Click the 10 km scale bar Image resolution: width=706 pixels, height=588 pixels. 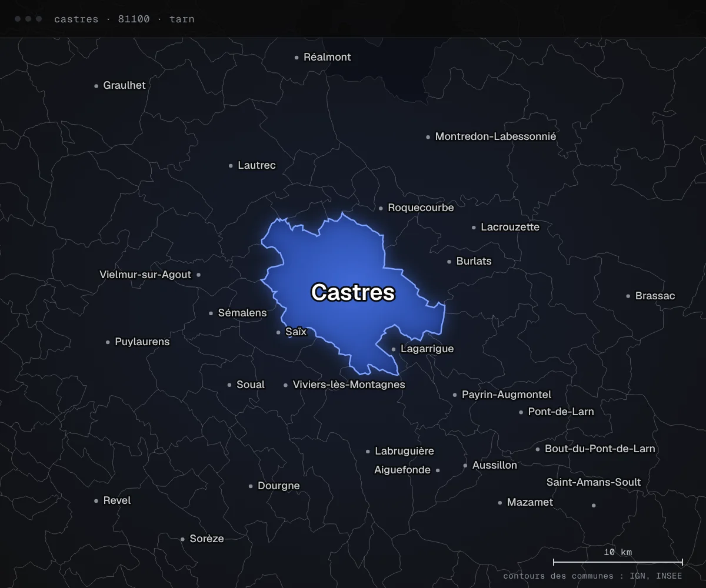coord(618,562)
